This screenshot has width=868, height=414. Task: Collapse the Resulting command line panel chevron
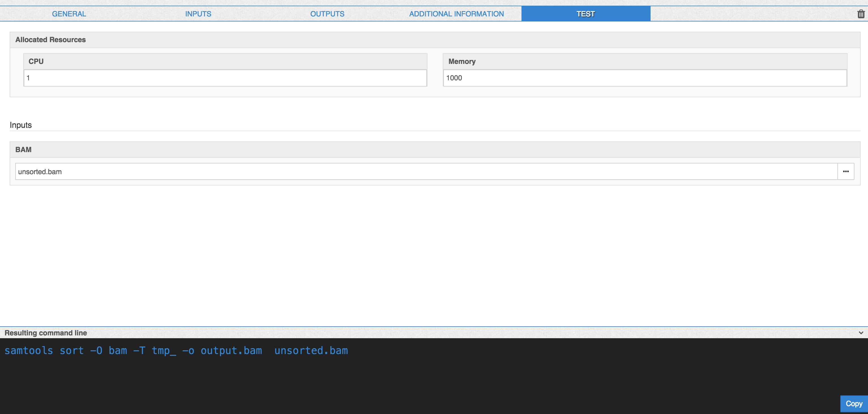(x=861, y=333)
